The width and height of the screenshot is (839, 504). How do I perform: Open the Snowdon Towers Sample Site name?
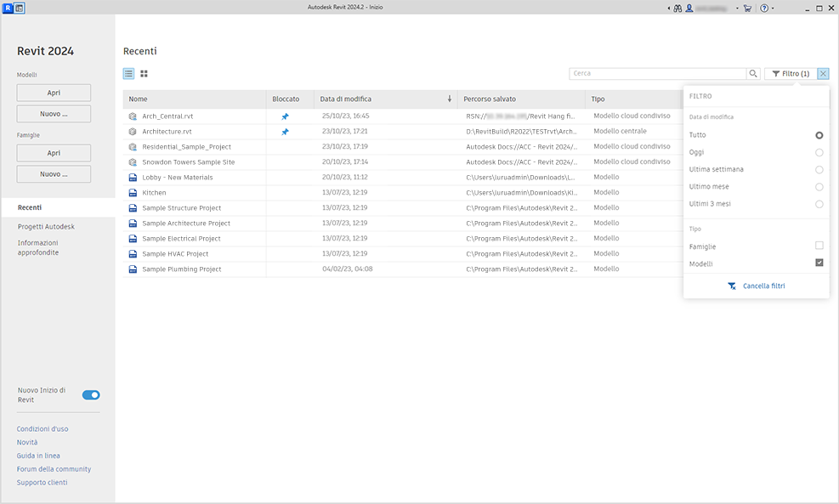coord(189,162)
